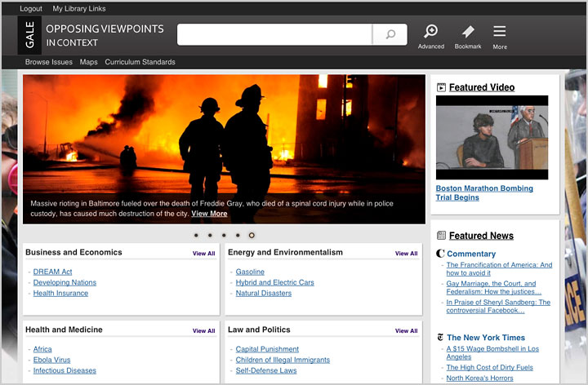Screen dimensions: 588x385
Task: Click the GALE logo
Action: 29,35
